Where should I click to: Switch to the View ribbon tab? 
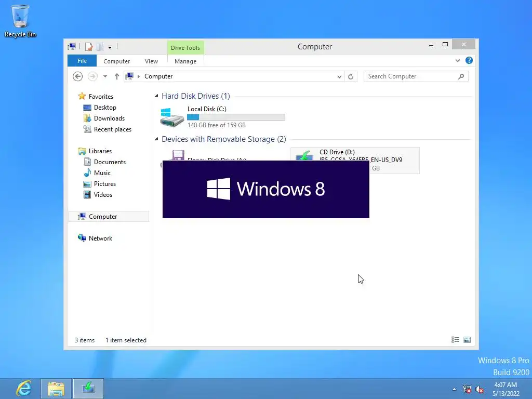[151, 61]
